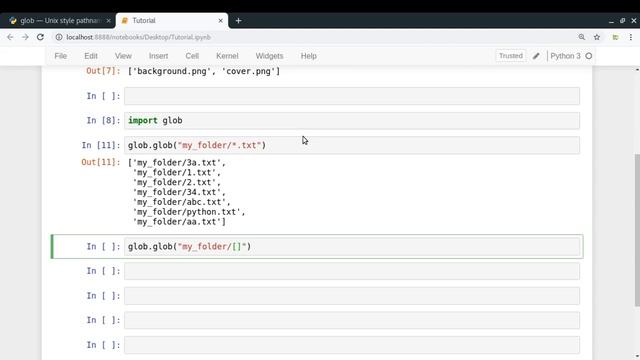Click the In [11] prompt label

pyautogui.click(x=101, y=145)
